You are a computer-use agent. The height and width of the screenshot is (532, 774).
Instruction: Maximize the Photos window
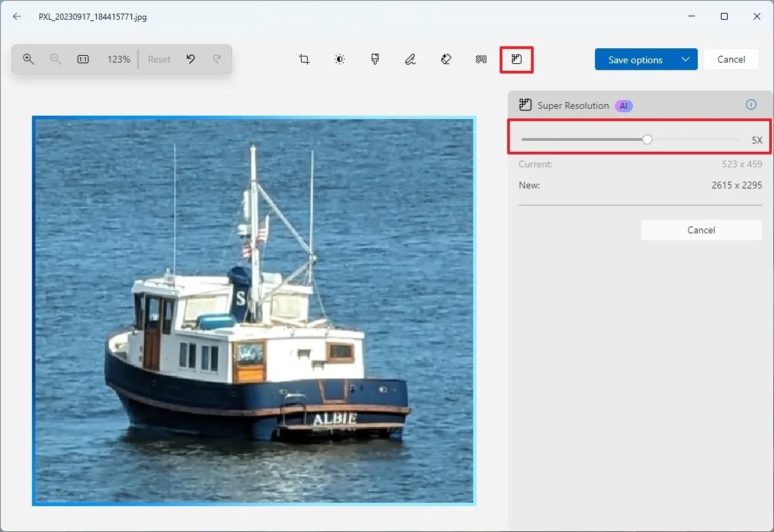pos(724,16)
